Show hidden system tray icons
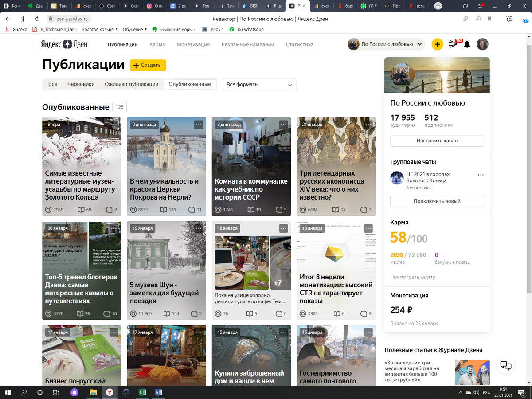 pyautogui.click(x=461, y=392)
